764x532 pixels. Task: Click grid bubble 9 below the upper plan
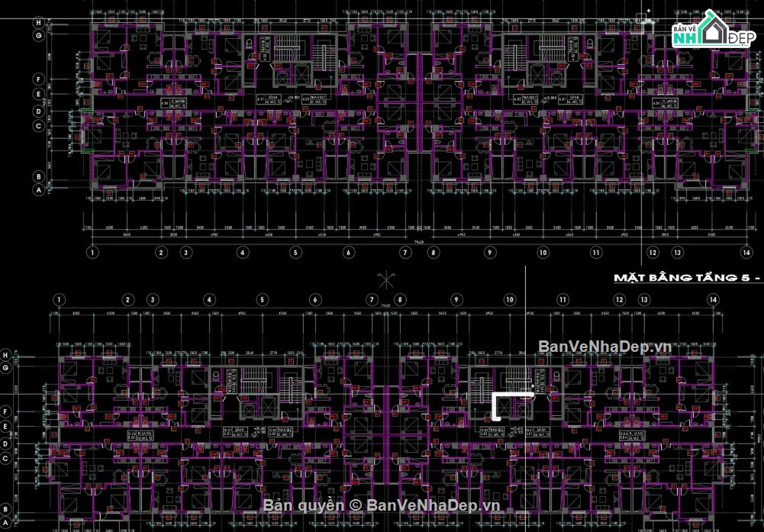click(x=490, y=253)
